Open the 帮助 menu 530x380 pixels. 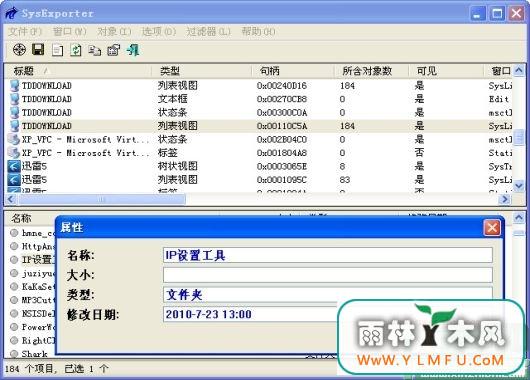(x=258, y=32)
